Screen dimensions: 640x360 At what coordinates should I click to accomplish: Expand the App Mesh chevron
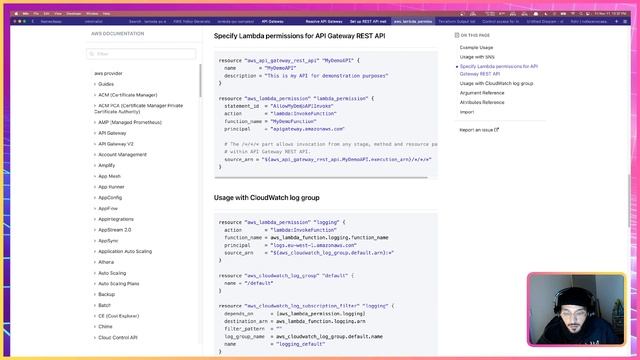pyautogui.click(x=95, y=176)
